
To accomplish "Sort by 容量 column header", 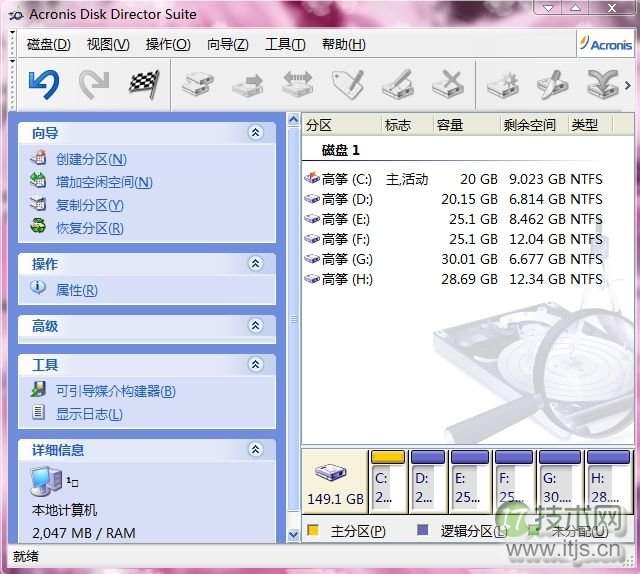I will pos(467,125).
